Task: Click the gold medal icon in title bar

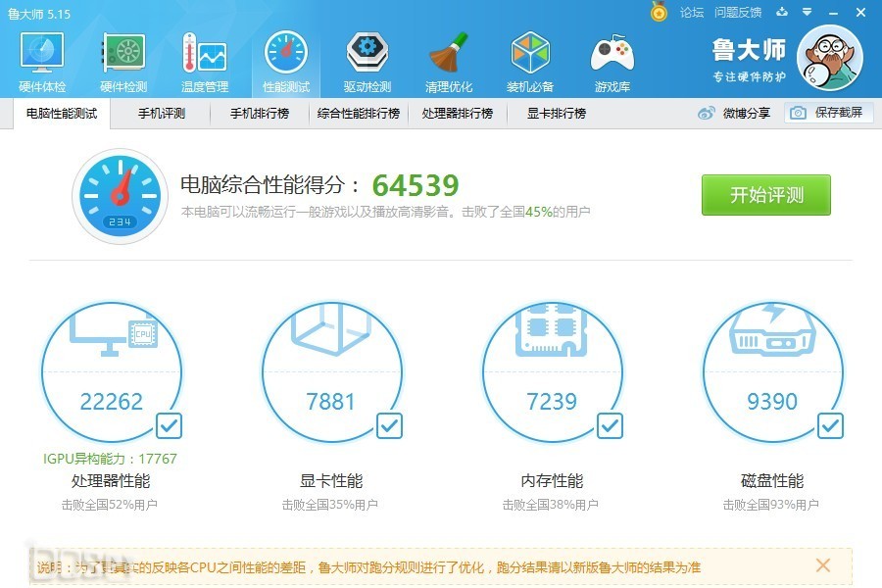Action: (660, 12)
